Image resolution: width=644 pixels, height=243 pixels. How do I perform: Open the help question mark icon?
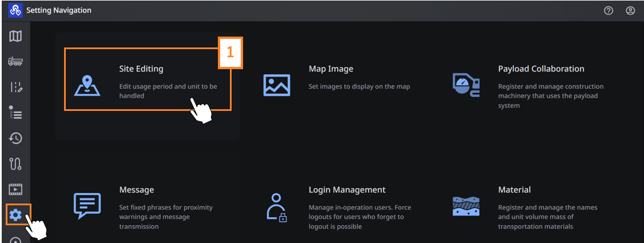[609, 11]
